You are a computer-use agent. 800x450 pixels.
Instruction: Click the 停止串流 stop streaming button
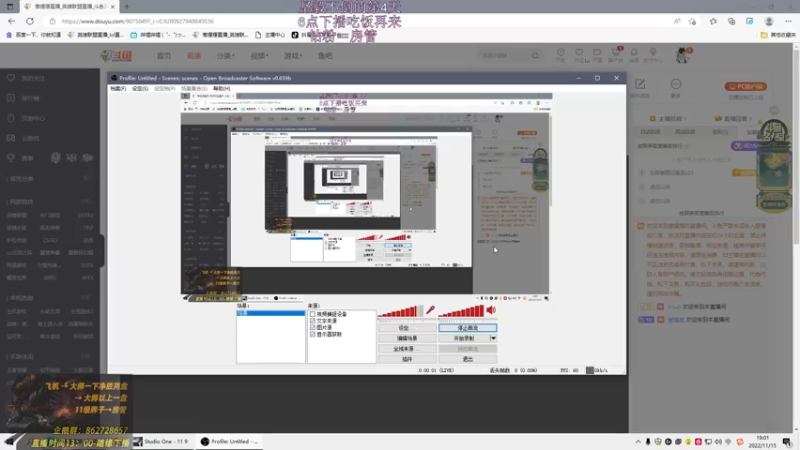(x=467, y=328)
